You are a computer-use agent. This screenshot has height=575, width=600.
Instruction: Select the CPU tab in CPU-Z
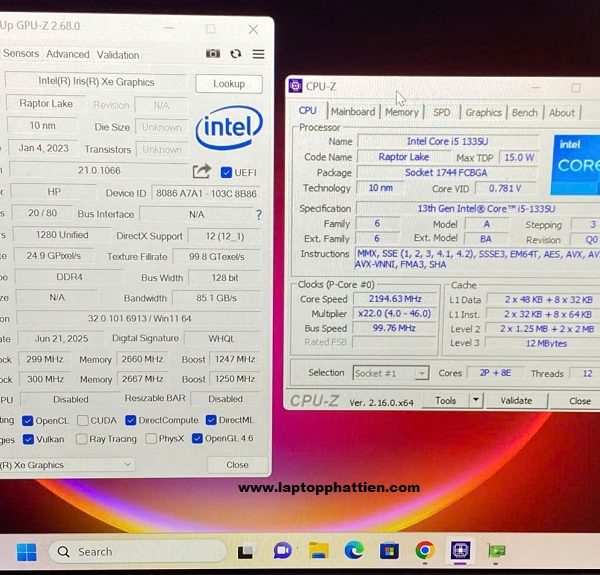308,111
